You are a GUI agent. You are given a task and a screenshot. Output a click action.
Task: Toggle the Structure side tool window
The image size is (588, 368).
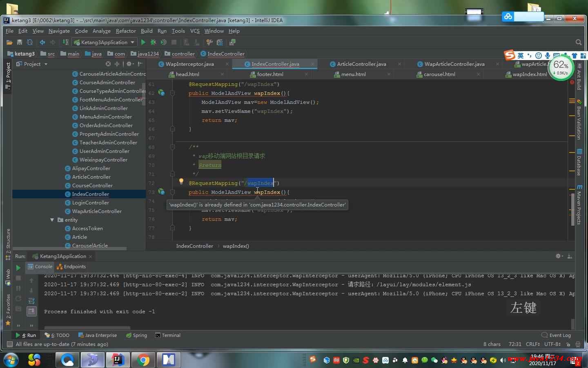pos(8,244)
